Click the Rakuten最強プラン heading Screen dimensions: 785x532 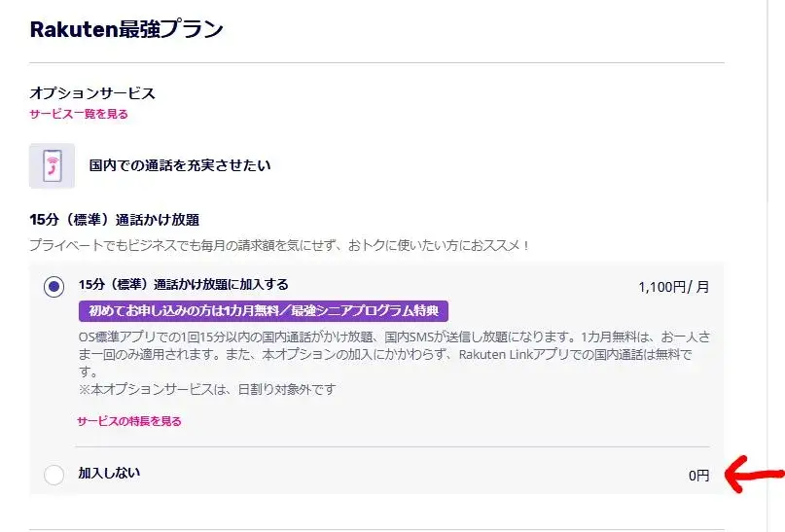[126, 29]
